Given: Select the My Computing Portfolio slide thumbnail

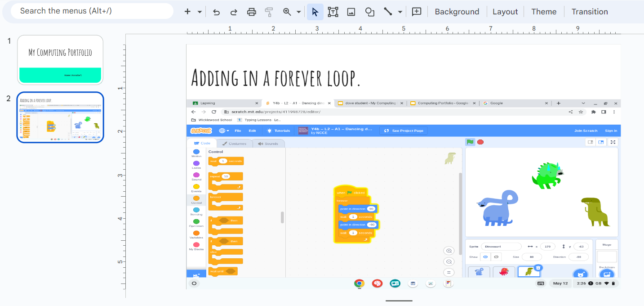Looking at the screenshot, I should pyautogui.click(x=60, y=60).
